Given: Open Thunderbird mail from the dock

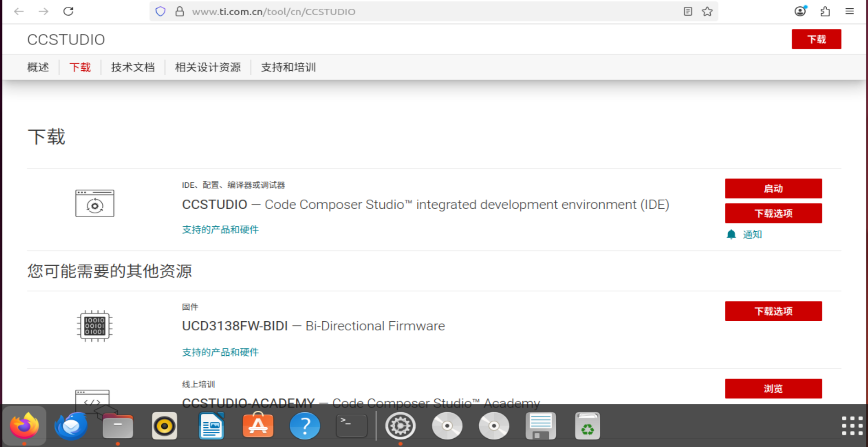Looking at the screenshot, I should (x=71, y=426).
